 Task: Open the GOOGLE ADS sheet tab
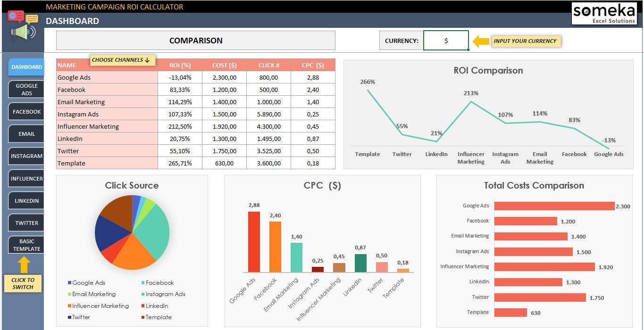[x=26, y=89]
